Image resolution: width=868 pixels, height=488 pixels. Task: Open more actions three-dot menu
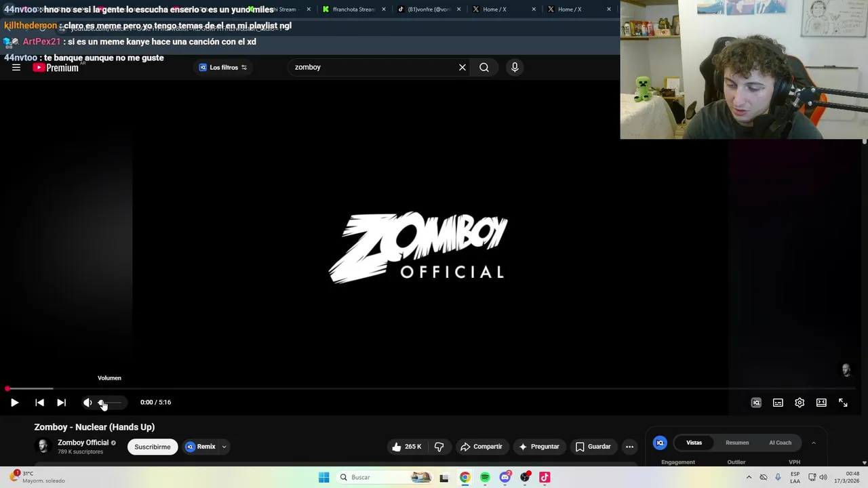(x=630, y=447)
